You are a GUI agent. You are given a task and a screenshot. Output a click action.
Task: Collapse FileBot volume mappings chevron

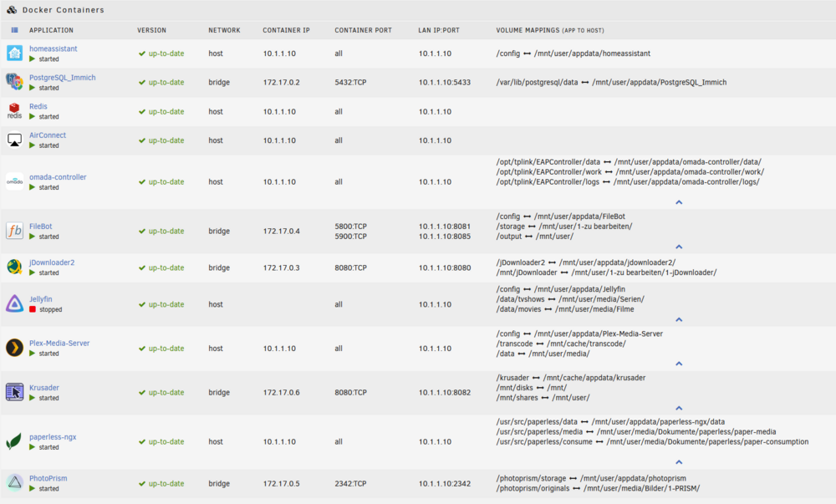coord(679,247)
